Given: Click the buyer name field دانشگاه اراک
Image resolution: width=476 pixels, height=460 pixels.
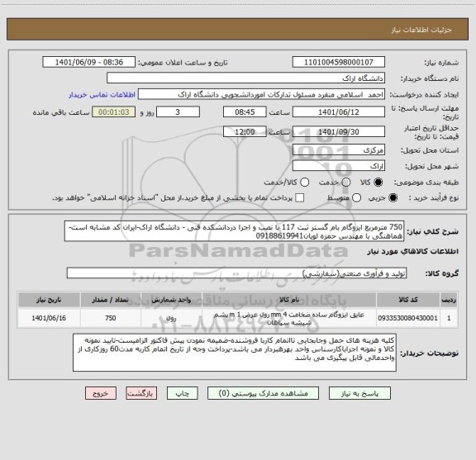Looking at the screenshot, I should pyautogui.click(x=246, y=78).
